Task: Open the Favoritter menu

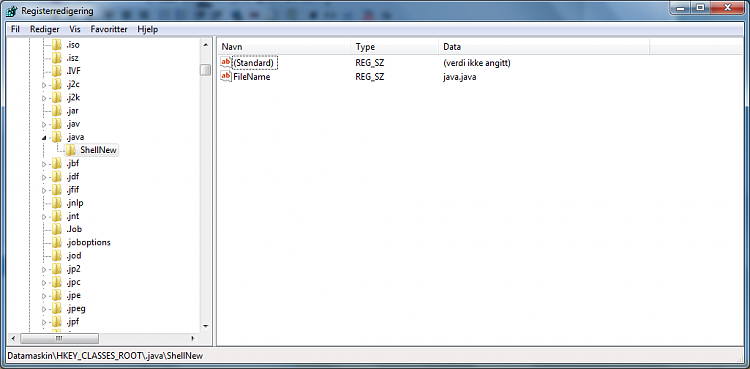Action: [x=109, y=29]
